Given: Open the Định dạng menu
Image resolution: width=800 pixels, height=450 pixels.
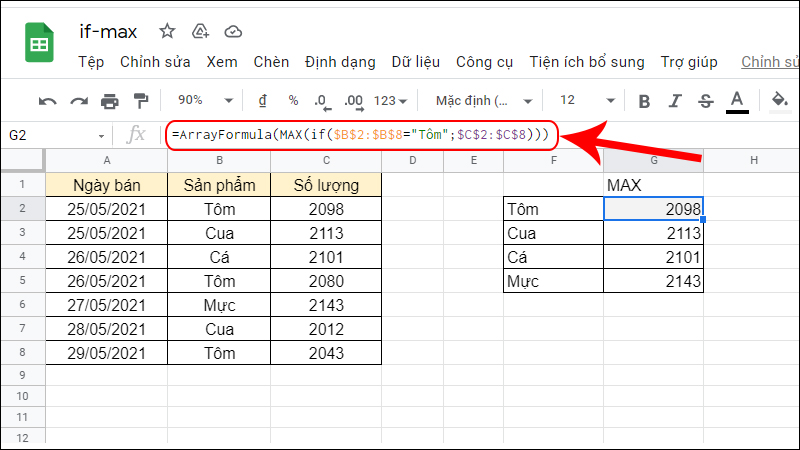Looking at the screenshot, I should coord(343,62).
